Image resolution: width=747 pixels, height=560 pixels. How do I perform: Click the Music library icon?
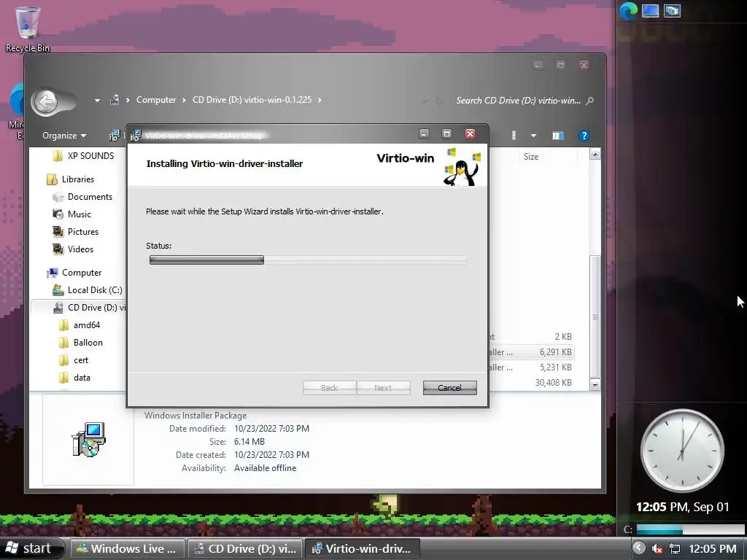point(58,214)
